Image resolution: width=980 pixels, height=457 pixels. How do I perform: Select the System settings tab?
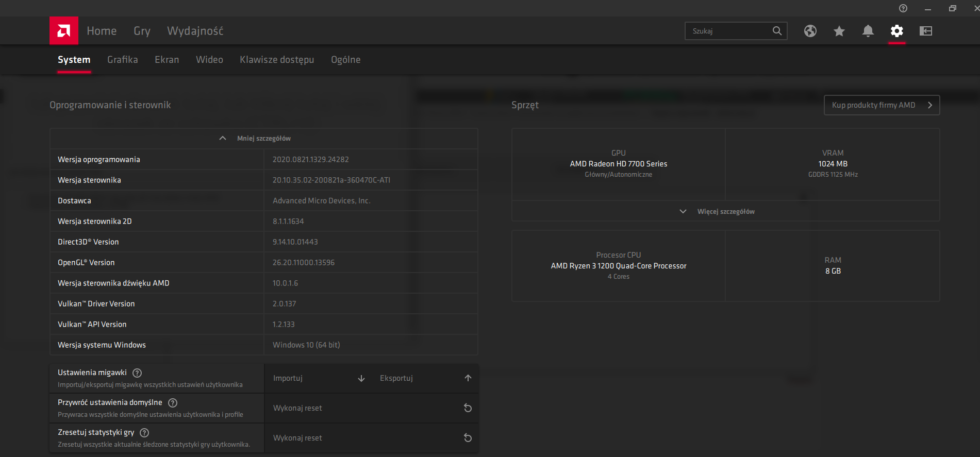tap(74, 60)
